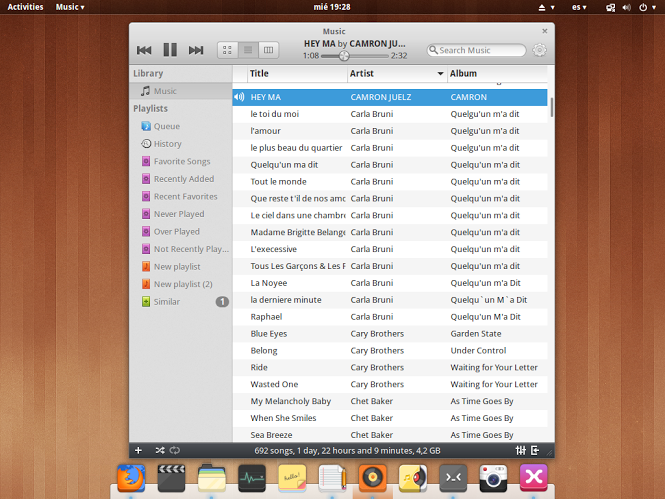The image size is (665, 499).
Task: Select the song La Noyee
Action: click(390, 283)
